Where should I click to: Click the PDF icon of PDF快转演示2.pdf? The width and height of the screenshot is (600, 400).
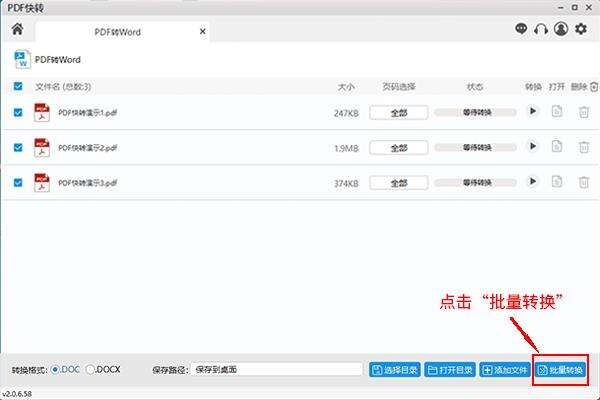point(42,148)
